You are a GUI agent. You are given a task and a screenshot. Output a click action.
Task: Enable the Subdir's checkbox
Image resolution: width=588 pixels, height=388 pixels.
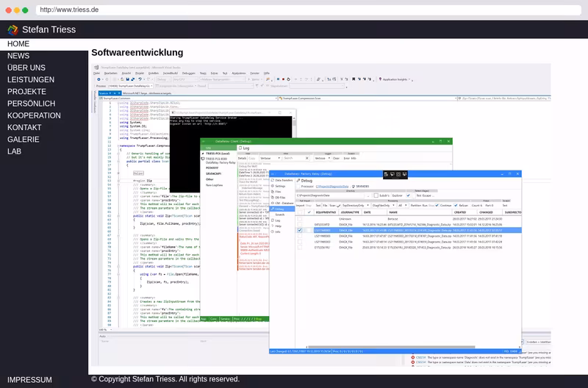(376, 195)
